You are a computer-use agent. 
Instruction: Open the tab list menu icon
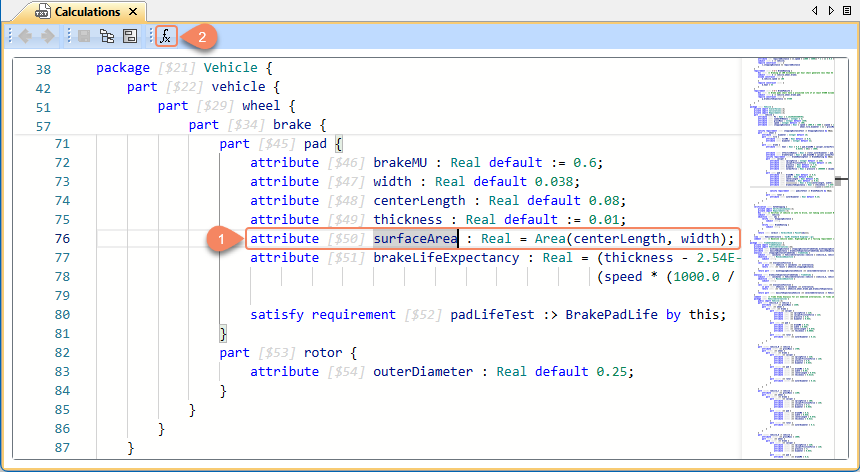[848, 11]
